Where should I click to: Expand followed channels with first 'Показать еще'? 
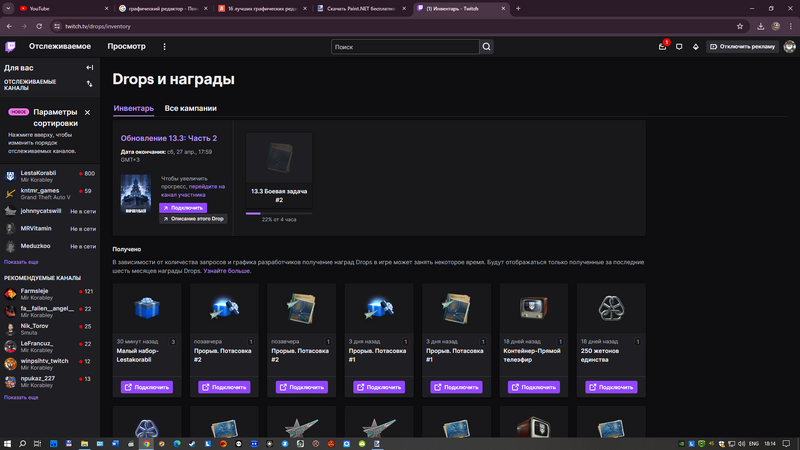(21, 262)
